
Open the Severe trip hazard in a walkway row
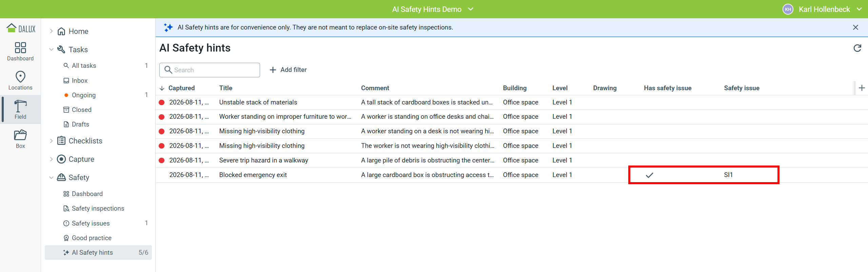pos(512,160)
